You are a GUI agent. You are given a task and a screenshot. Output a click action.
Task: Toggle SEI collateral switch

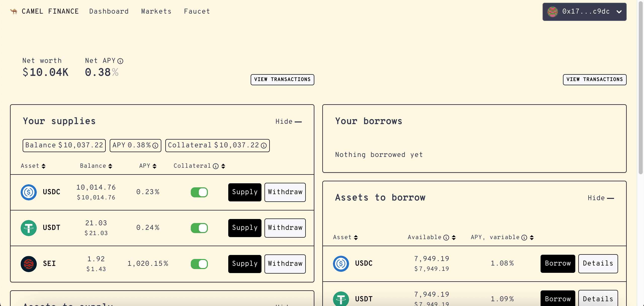(x=199, y=264)
